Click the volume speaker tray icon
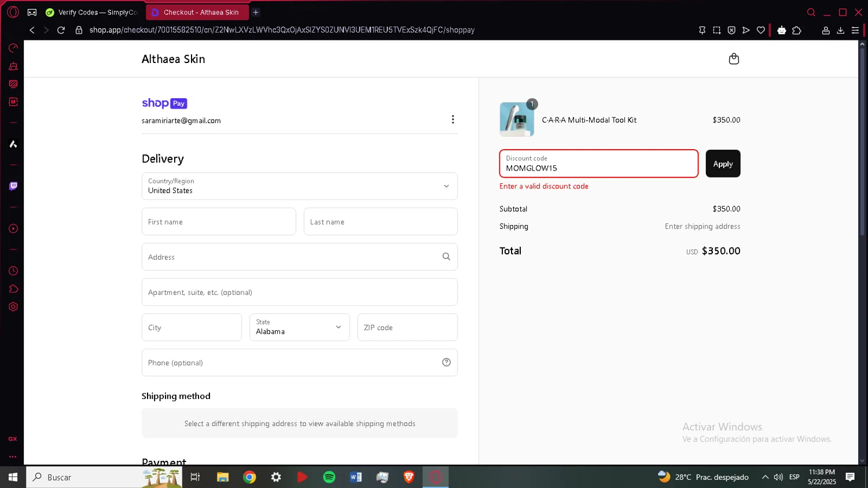 click(778, 477)
